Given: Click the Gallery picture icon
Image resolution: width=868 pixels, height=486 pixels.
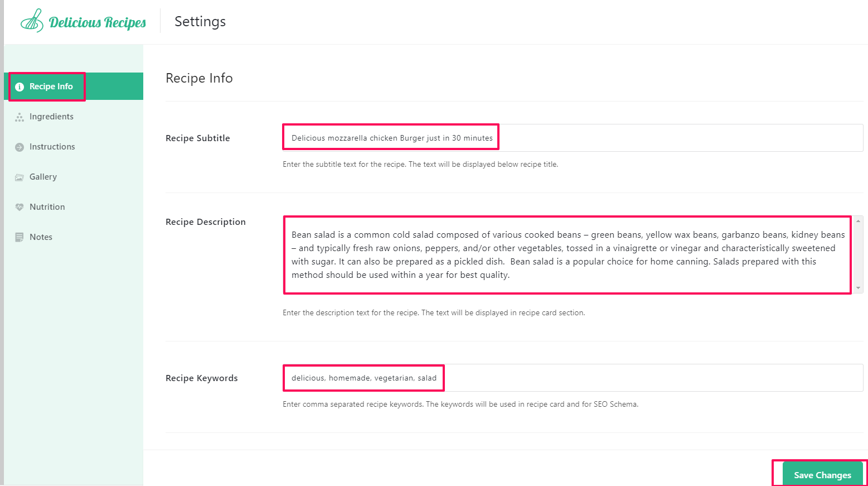Looking at the screenshot, I should tap(20, 176).
